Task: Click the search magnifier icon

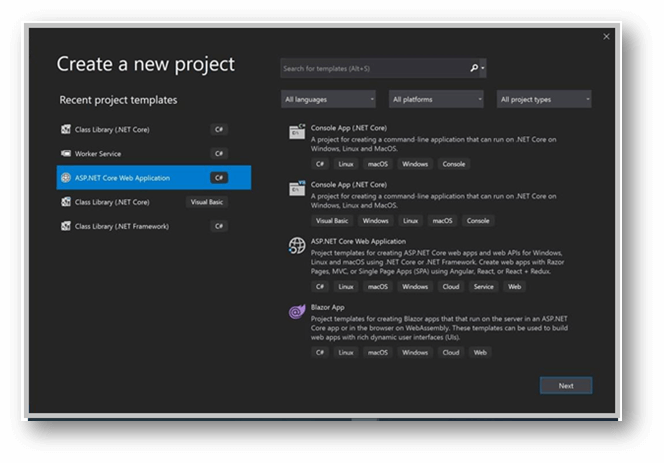Action: coord(474,68)
